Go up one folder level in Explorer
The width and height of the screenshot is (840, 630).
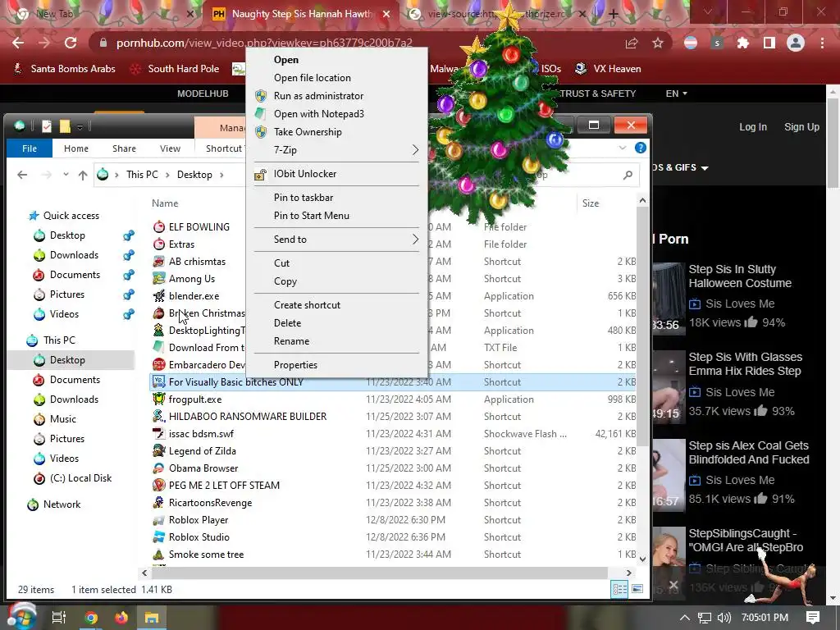point(83,175)
